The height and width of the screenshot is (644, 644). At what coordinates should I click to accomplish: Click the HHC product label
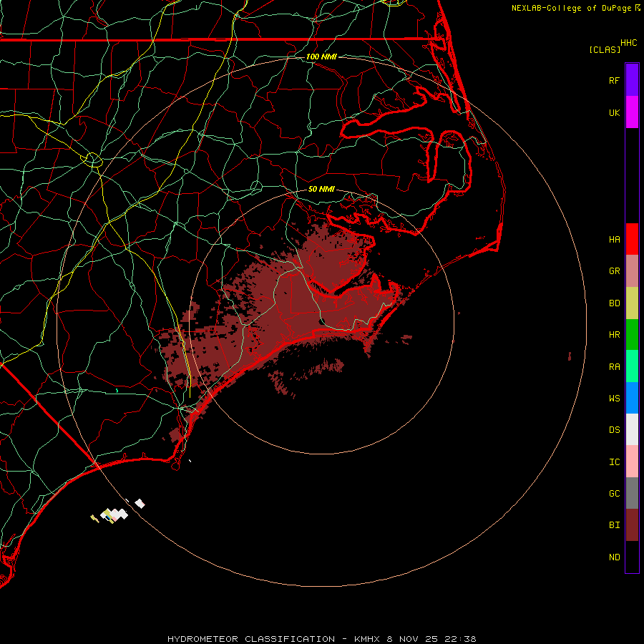click(x=628, y=43)
